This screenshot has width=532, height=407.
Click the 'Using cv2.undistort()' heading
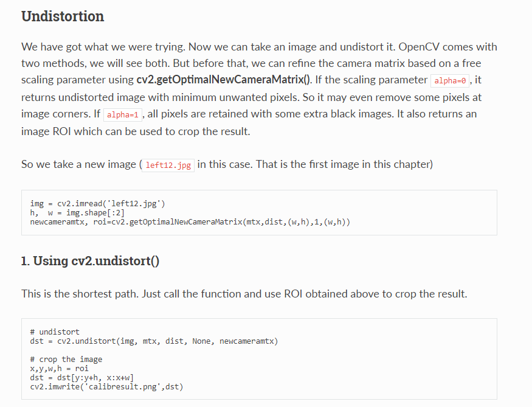click(90, 261)
